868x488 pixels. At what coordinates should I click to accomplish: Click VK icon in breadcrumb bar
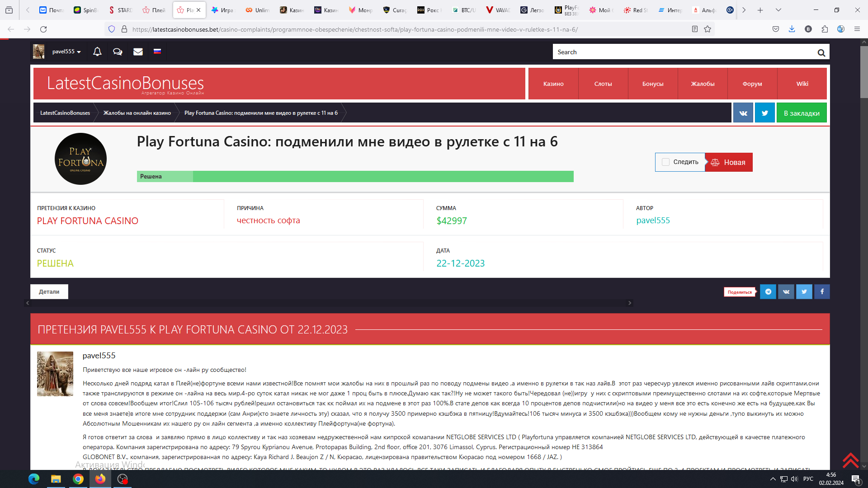pos(743,113)
